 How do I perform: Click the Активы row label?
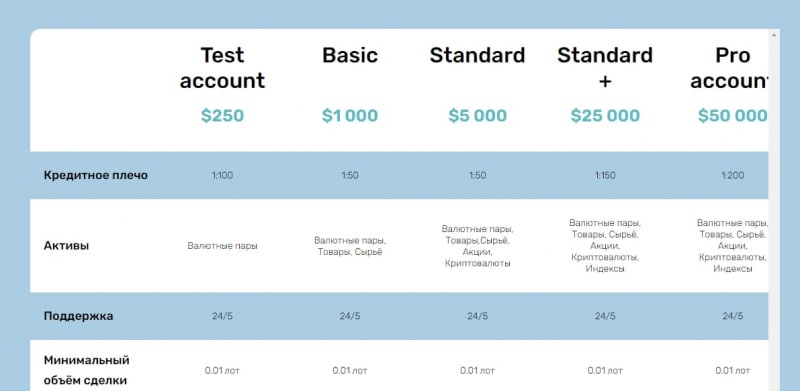click(x=66, y=246)
